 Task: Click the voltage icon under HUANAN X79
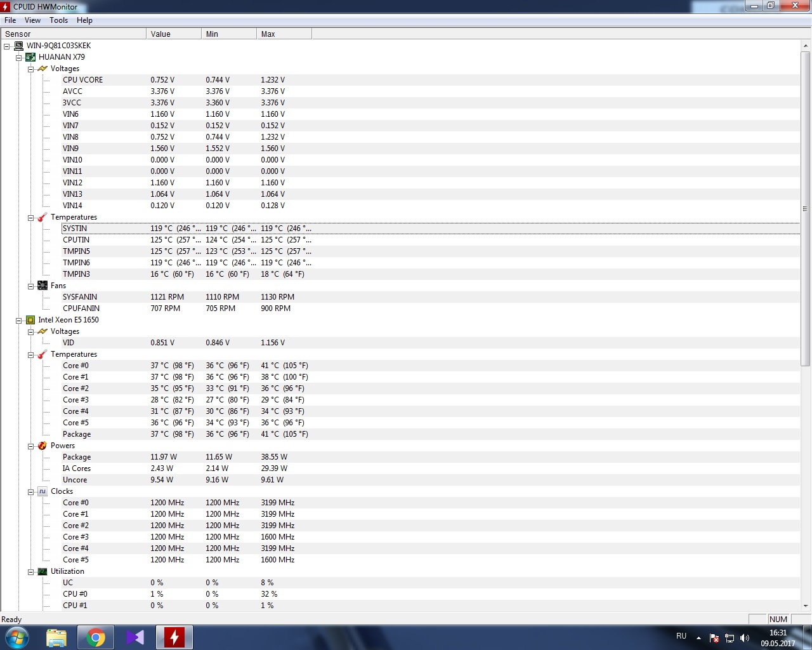[43, 69]
